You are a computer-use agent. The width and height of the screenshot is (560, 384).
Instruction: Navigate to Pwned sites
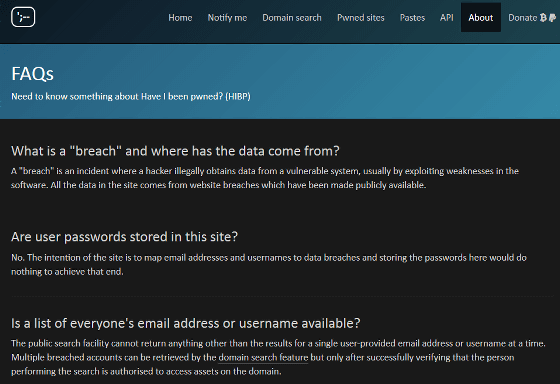click(361, 18)
